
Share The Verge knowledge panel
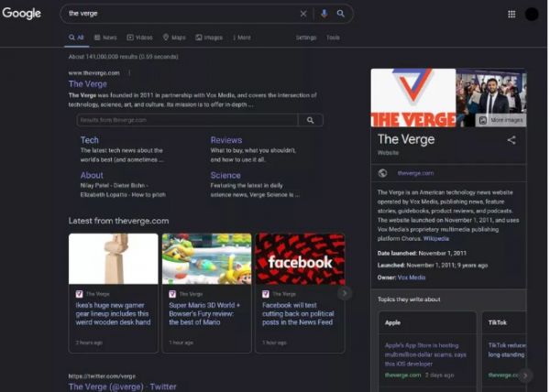511,140
